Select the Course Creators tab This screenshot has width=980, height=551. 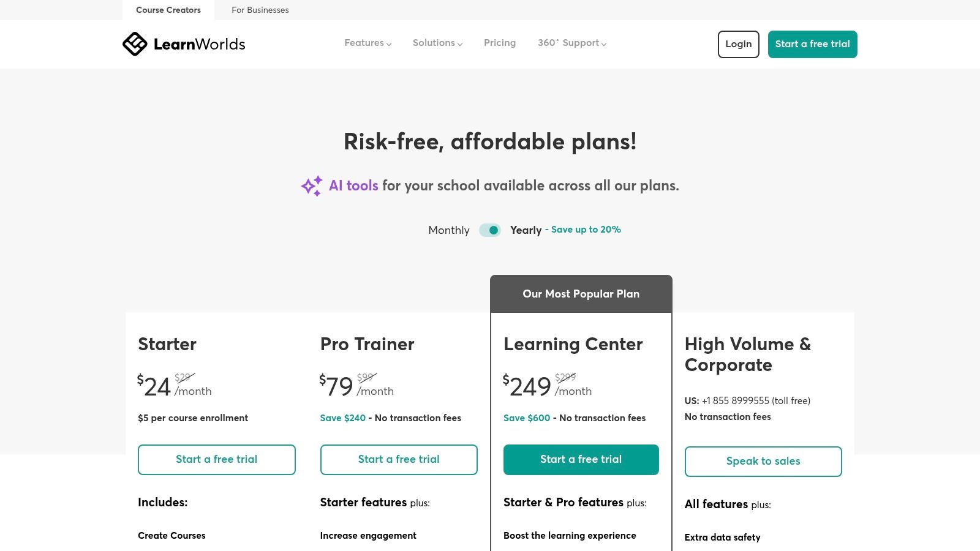coord(167,10)
